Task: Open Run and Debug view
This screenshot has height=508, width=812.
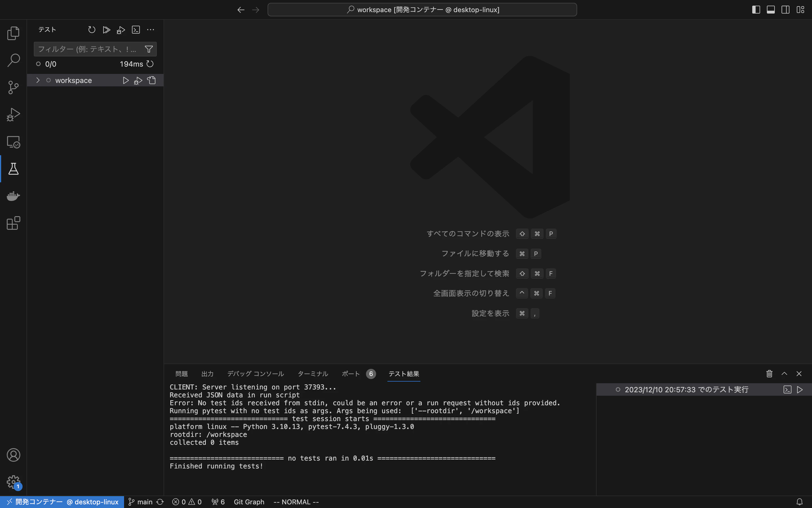Action: coord(14,115)
